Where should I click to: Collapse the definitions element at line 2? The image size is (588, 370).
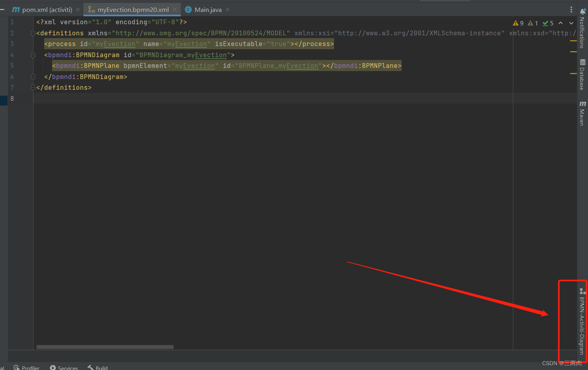tap(33, 33)
